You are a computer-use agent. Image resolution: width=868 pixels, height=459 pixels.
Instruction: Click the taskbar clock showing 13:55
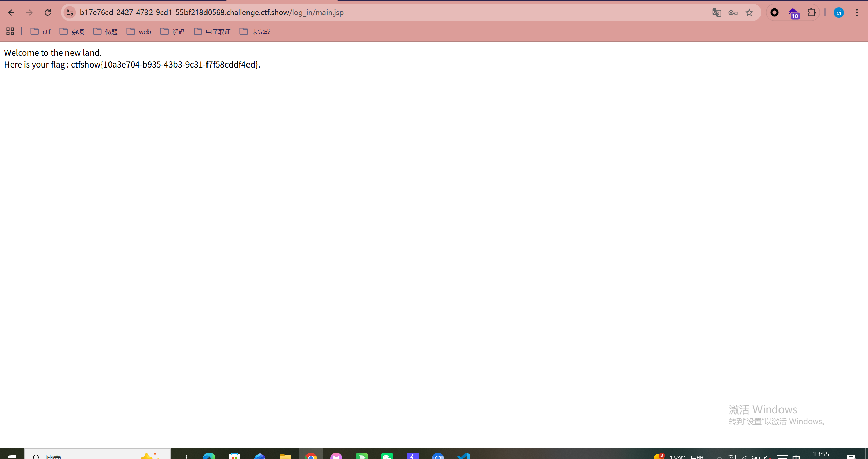pos(821,454)
